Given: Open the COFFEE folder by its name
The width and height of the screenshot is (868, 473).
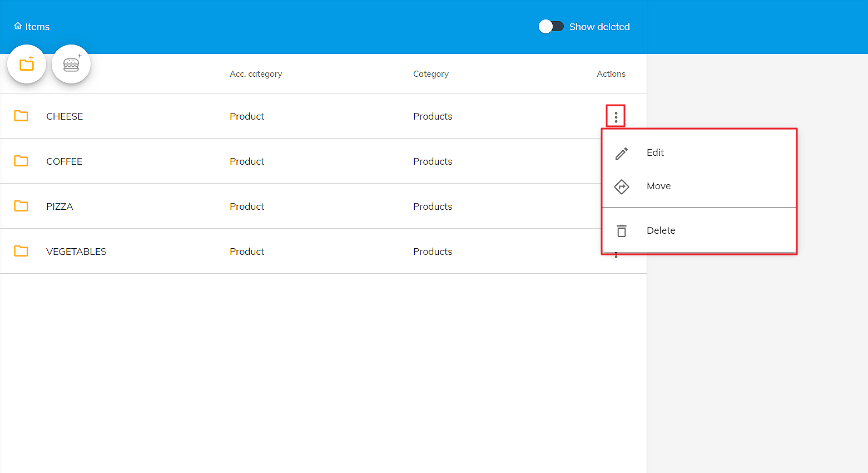Looking at the screenshot, I should pyautogui.click(x=64, y=161).
